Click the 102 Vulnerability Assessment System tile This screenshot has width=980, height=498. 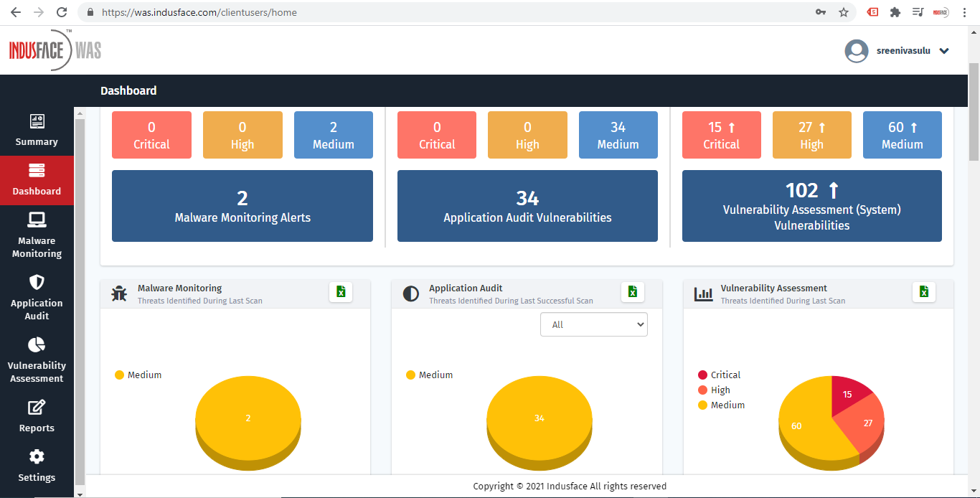tap(811, 206)
